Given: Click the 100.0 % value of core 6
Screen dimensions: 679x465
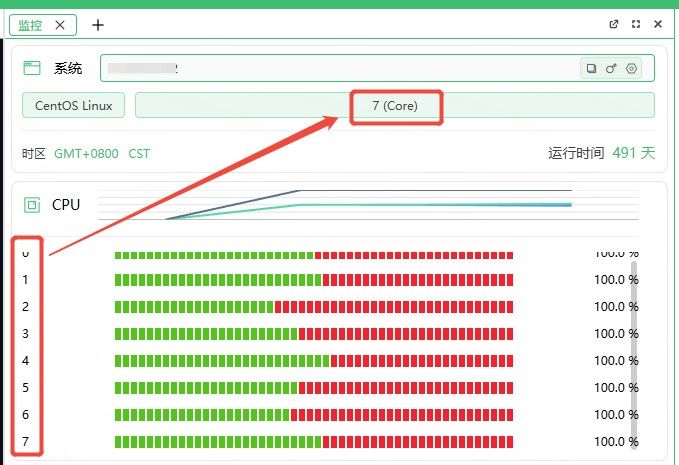Looking at the screenshot, I should (x=616, y=415).
